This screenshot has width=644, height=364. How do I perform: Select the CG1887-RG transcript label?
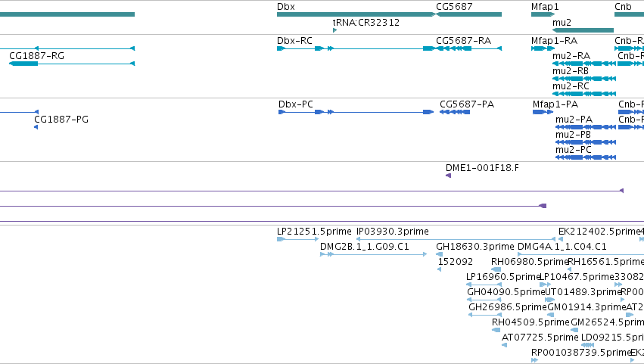point(36,56)
